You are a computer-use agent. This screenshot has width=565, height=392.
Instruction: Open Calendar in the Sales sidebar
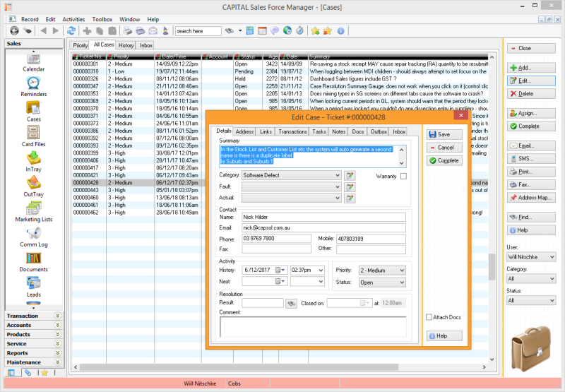(33, 64)
